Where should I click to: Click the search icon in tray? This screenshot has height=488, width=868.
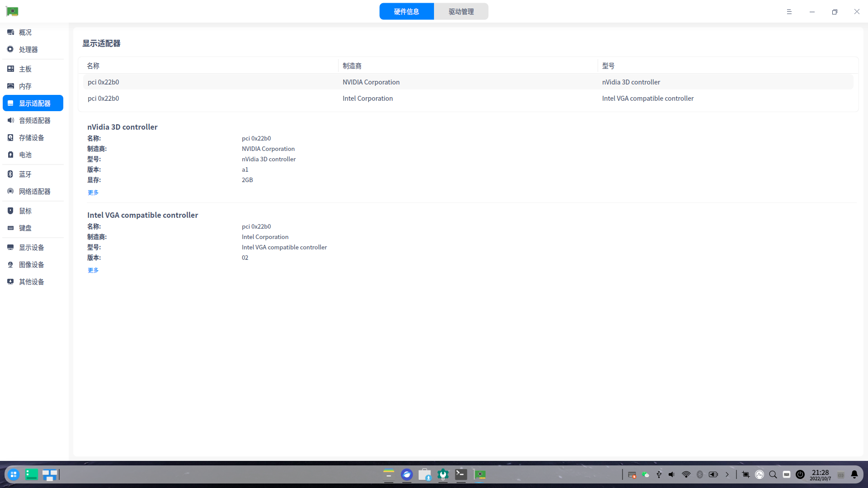773,474
